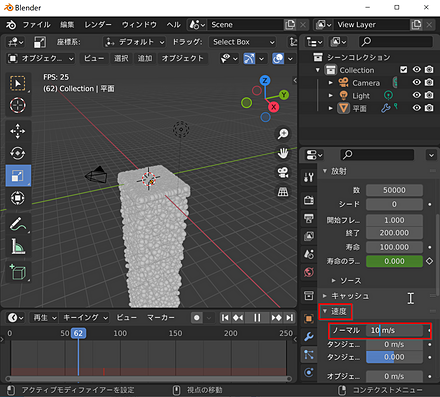Hide Light in viewport via eye icon
This screenshot has height=397, width=440.
coord(417,95)
